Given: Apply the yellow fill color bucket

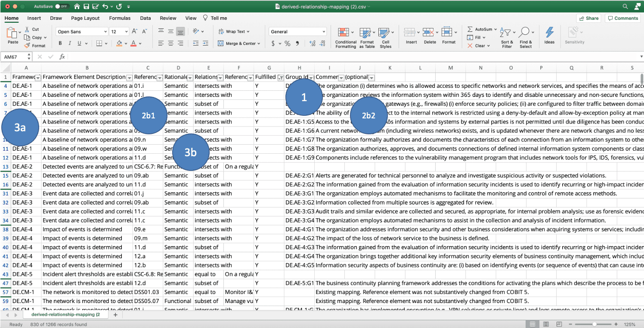Looking at the screenshot, I should tap(120, 43).
